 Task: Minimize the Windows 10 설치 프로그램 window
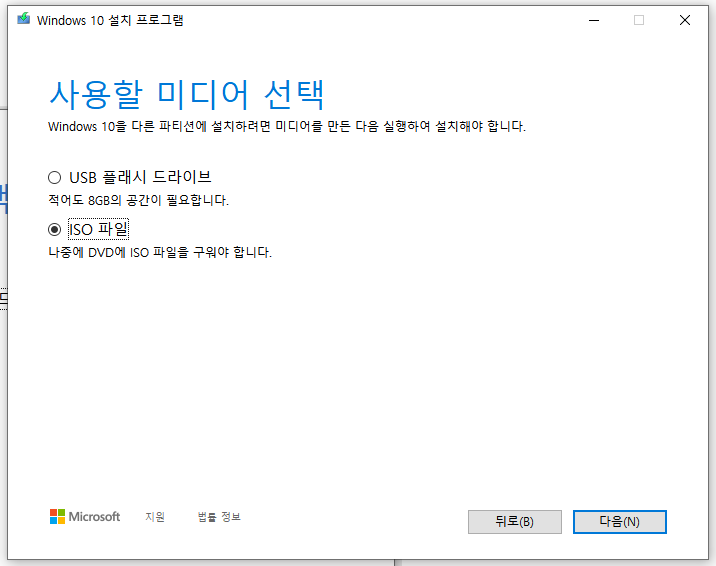(594, 20)
